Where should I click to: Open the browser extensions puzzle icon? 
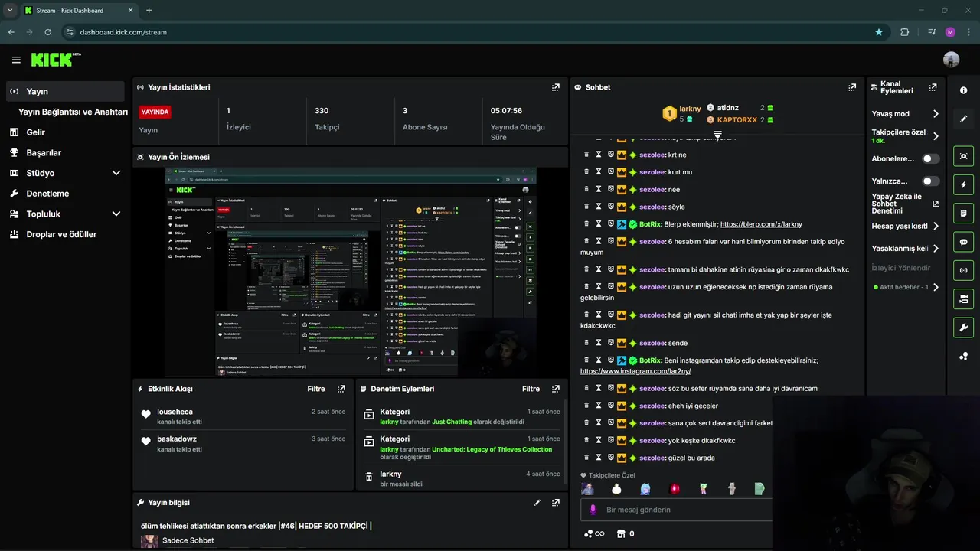pos(904,32)
